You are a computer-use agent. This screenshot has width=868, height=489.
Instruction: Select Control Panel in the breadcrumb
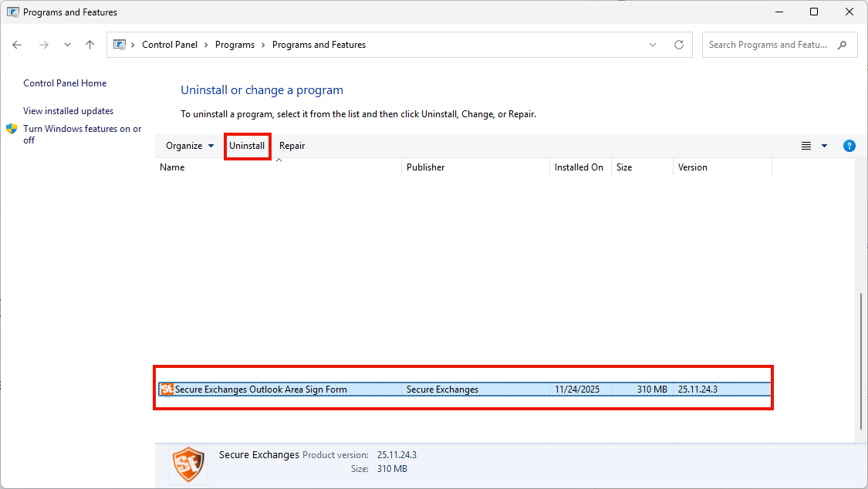(170, 45)
